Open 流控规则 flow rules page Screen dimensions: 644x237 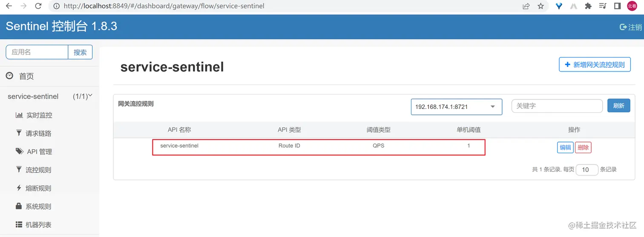coord(38,170)
